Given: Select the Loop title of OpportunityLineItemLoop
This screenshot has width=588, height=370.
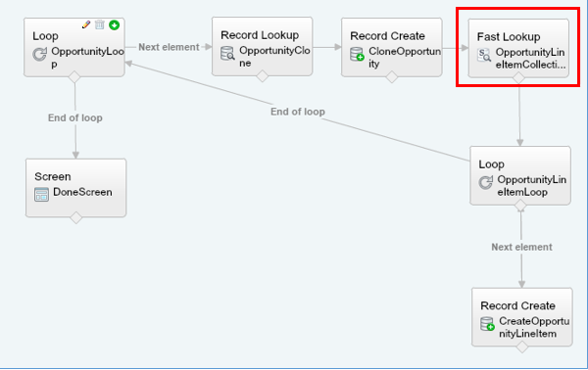Looking at the screenshot, I should [491, 164].
